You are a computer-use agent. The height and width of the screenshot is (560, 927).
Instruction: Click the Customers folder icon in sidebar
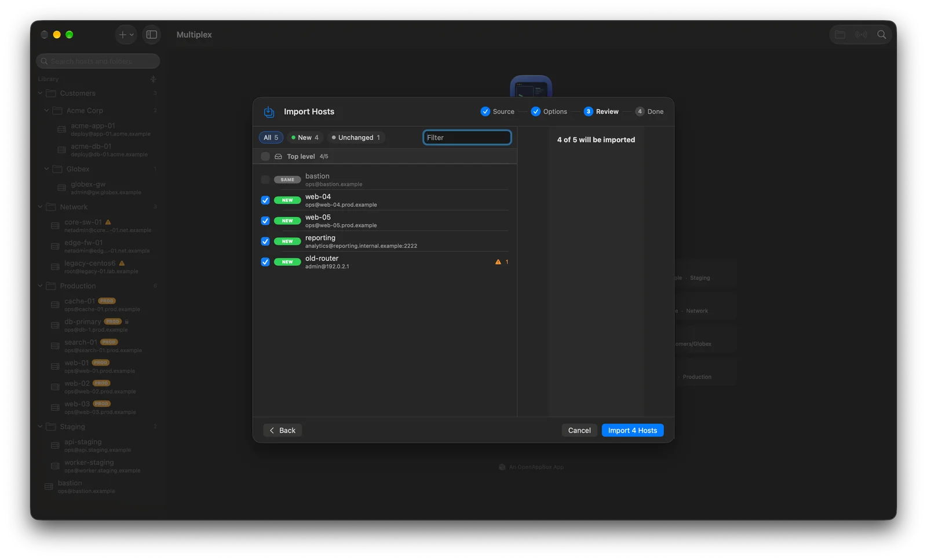(x=51, y=93)
